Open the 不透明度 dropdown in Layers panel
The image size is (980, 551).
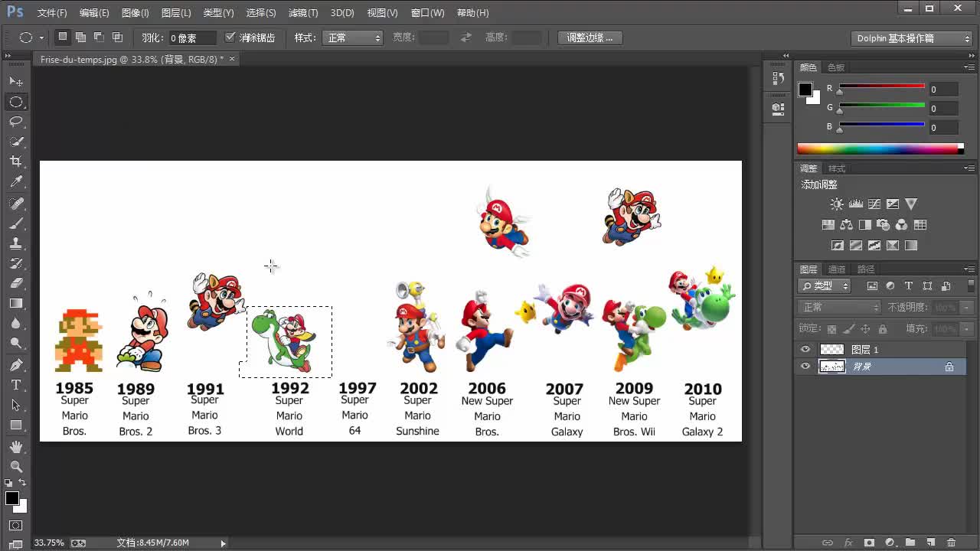pyautogui.click(x=965, y=306)
